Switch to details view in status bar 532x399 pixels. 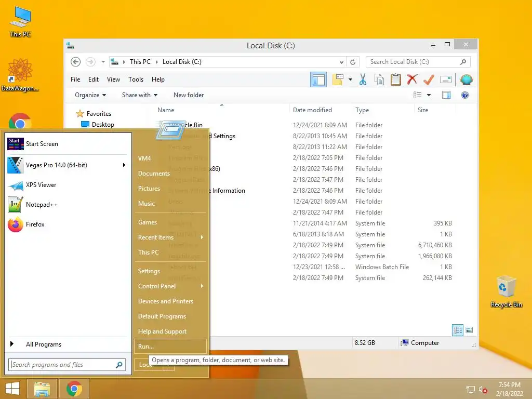[x=458, y=330]
